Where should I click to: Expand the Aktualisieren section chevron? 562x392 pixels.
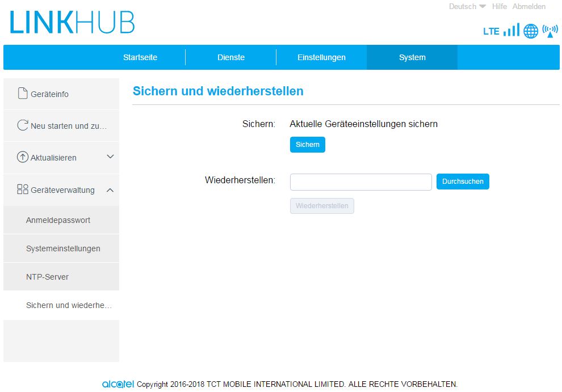pos(110,157)
